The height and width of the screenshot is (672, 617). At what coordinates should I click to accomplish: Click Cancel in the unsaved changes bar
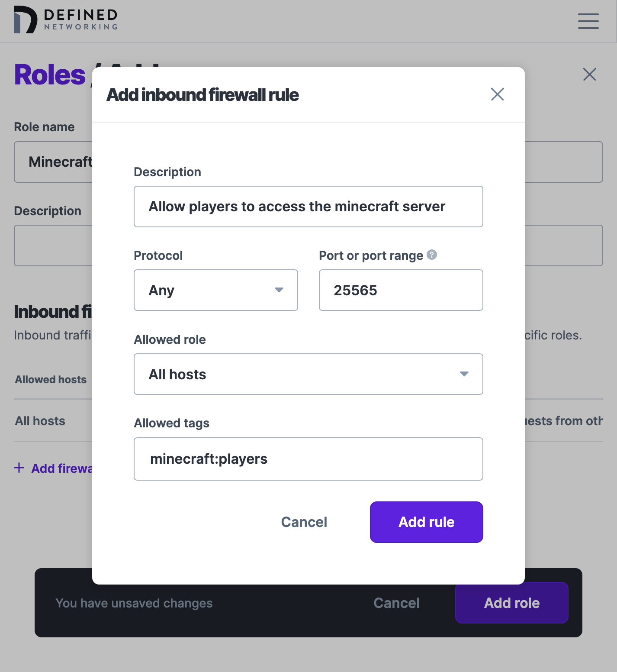396,603
